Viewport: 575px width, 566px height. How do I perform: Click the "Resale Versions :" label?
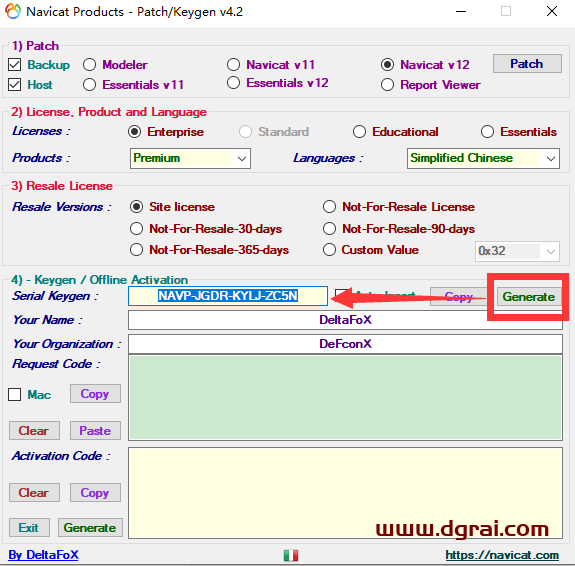click(x=62, y=207)
